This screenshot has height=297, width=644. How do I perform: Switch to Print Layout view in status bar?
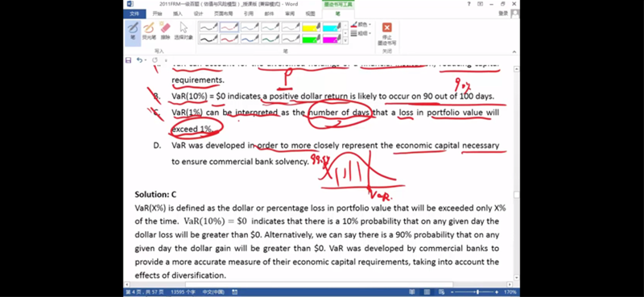click(427, 291)
